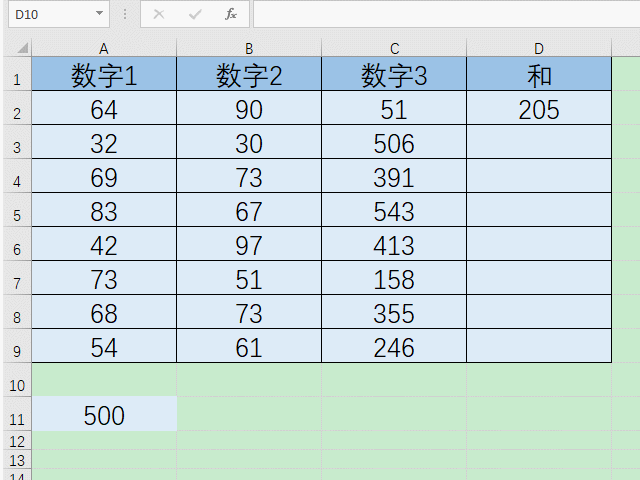Select row 11 header
Viewport: 640px width, 480px height.
17,413
